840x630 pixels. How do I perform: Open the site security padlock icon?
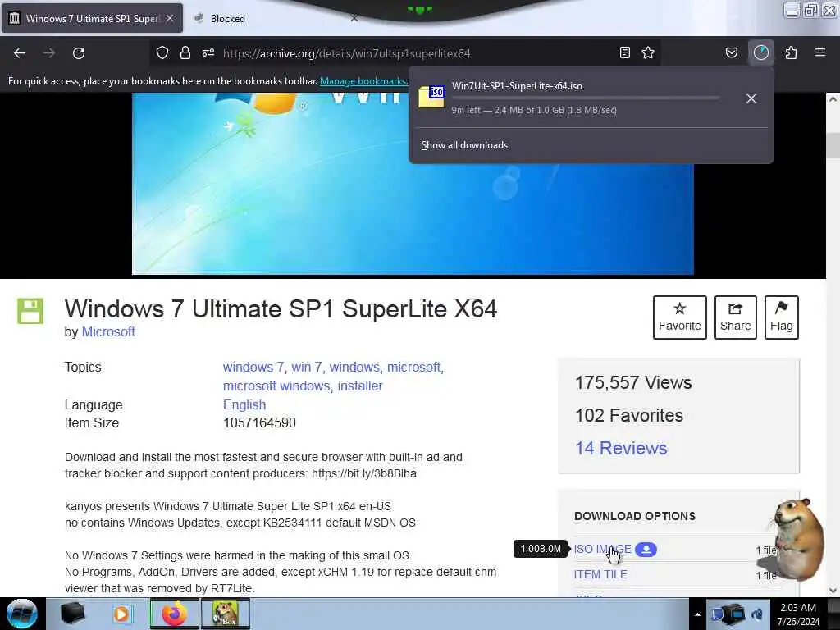point(185,53)
